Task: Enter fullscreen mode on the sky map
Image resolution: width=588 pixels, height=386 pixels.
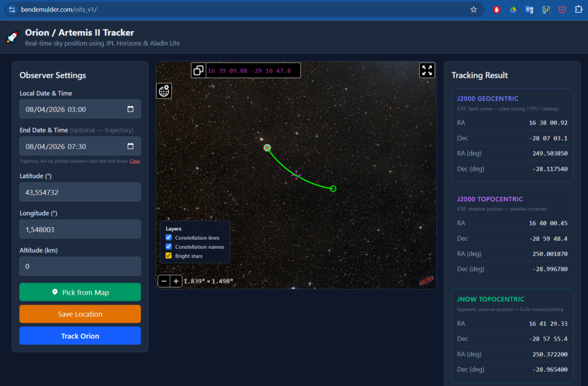Action: [x=427, y=71]
